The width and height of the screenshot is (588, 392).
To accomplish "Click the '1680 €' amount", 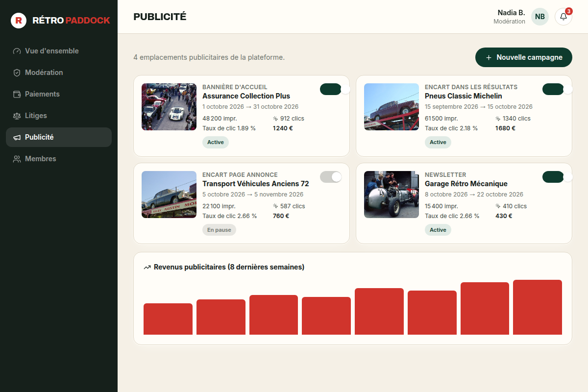I will coord(506,128).
